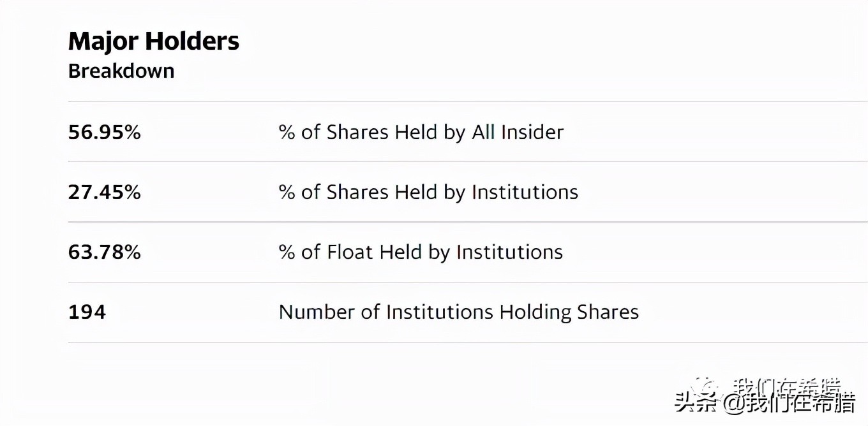Click the 63.78% float value
The height and width of the screenshot is (426, 868).
(x=104, y=252)
